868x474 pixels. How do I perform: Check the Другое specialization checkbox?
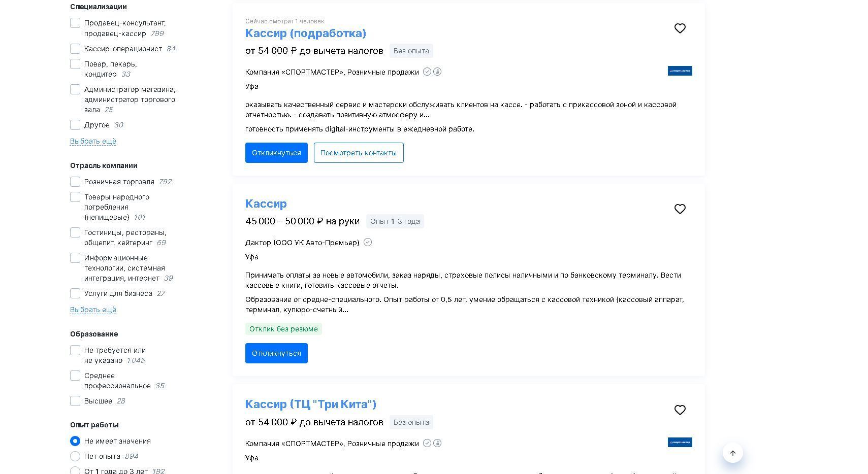[x=75, y=125]
